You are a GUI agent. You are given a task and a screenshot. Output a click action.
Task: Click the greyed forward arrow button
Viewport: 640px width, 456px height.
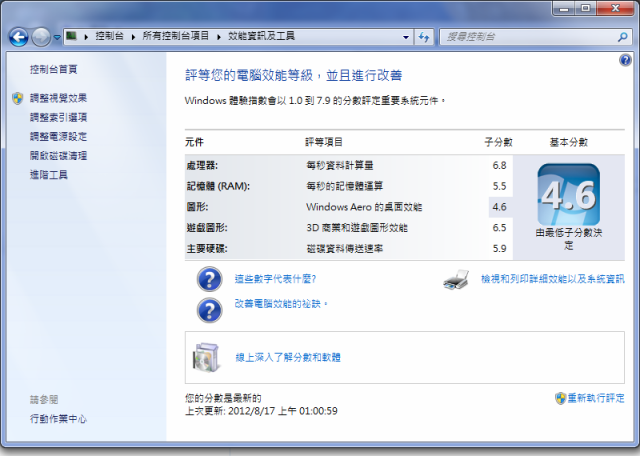[x=41, y=37]
